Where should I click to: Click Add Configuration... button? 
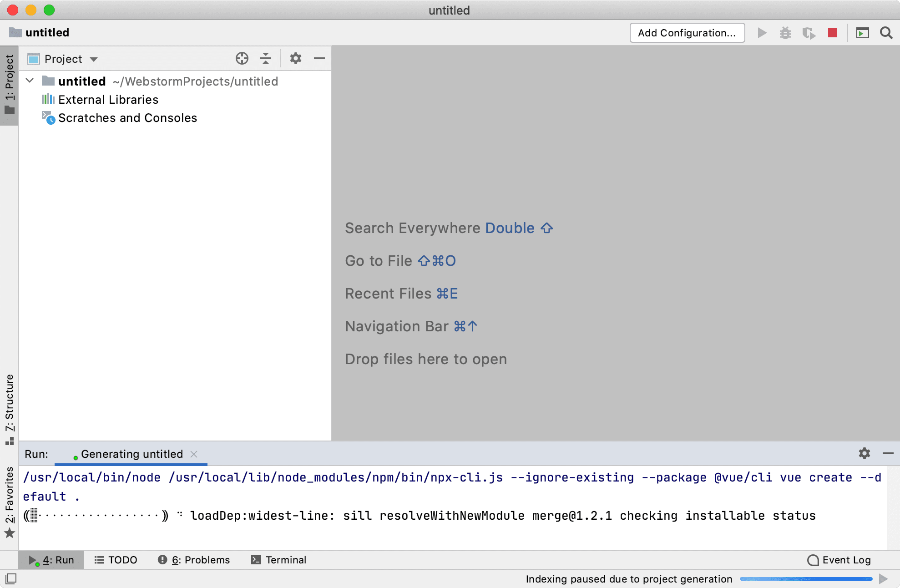687,33
